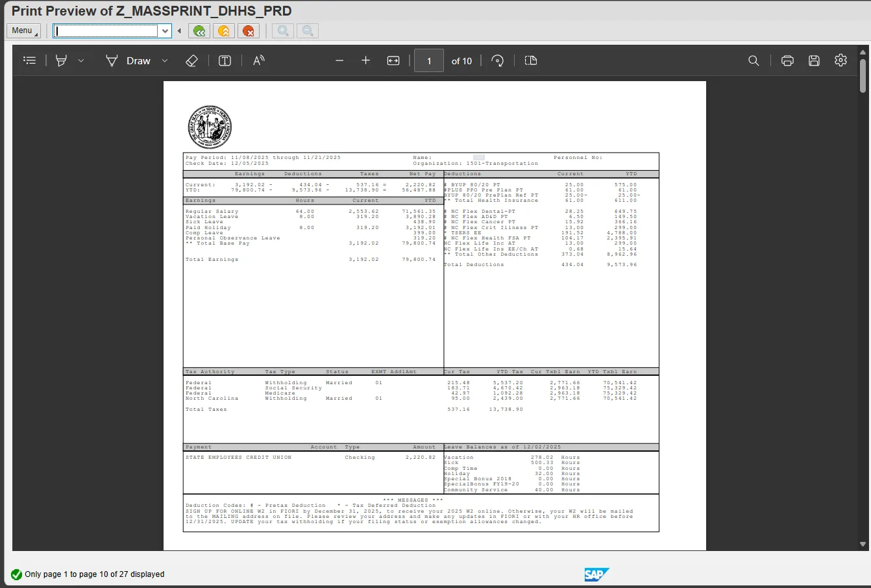
Task: Click the '*** MESSAGES ***' heading
Action: pyautogui.click(x=413, y=500)
